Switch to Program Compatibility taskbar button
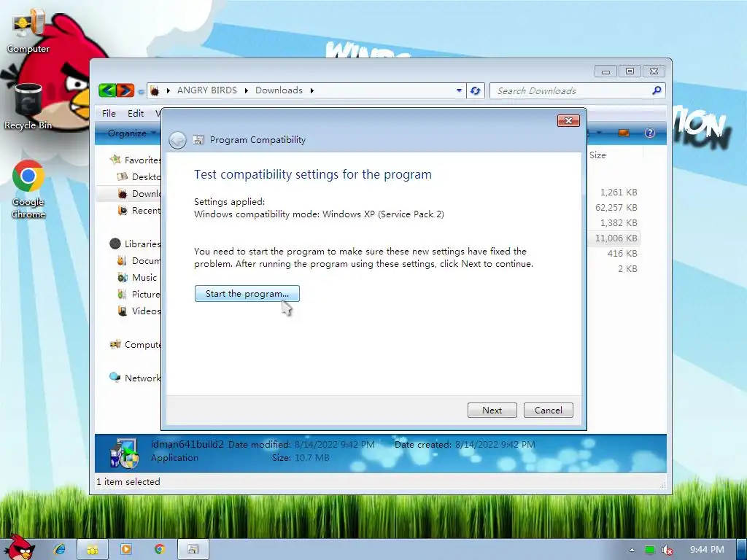 [x=193, y=549]
